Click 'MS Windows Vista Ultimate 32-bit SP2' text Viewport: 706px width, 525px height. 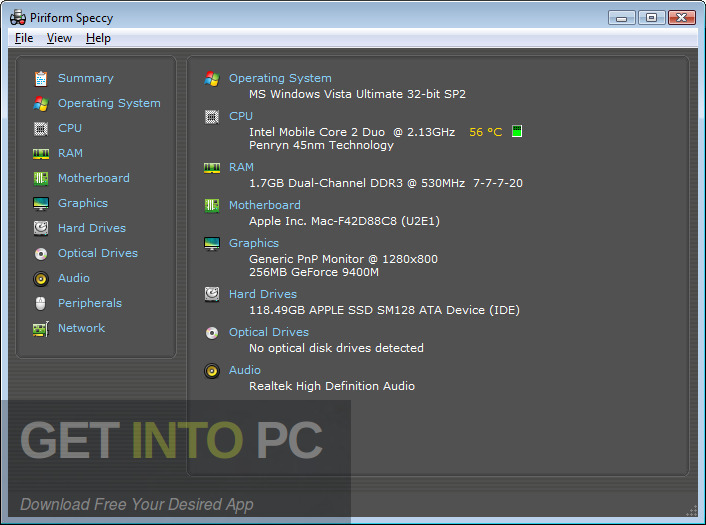click(x=358, y=94)
